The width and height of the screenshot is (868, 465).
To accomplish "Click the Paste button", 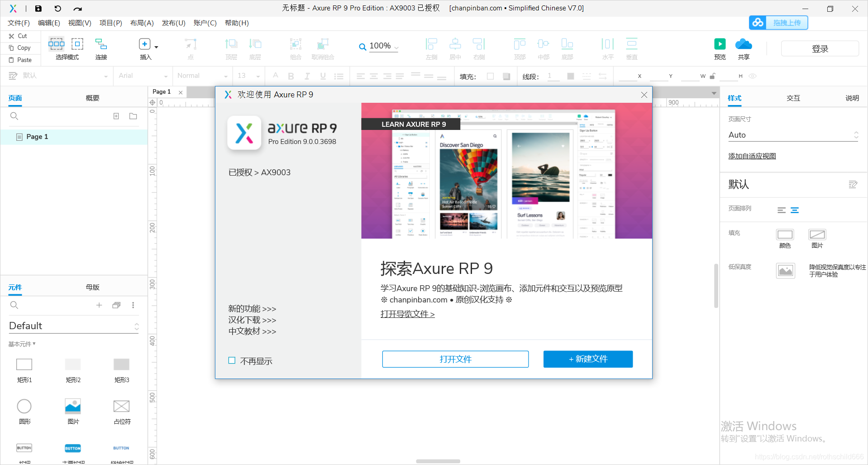I will point(20,60).
